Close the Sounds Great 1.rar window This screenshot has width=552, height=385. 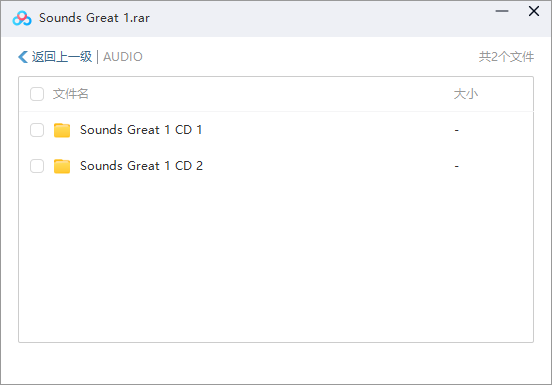pyautogui.click(x=534, y=11)
